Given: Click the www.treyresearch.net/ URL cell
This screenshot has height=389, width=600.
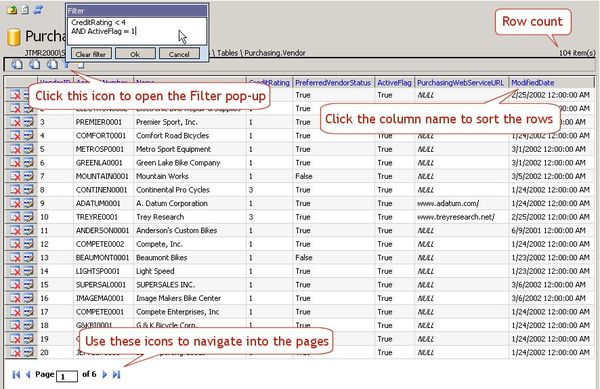Looking at the screenshot, I should 456,217.
